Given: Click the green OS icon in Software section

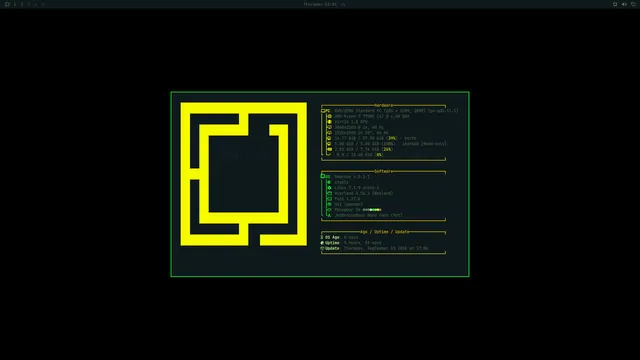Looking at the screenshot, I should coord(323,176).
